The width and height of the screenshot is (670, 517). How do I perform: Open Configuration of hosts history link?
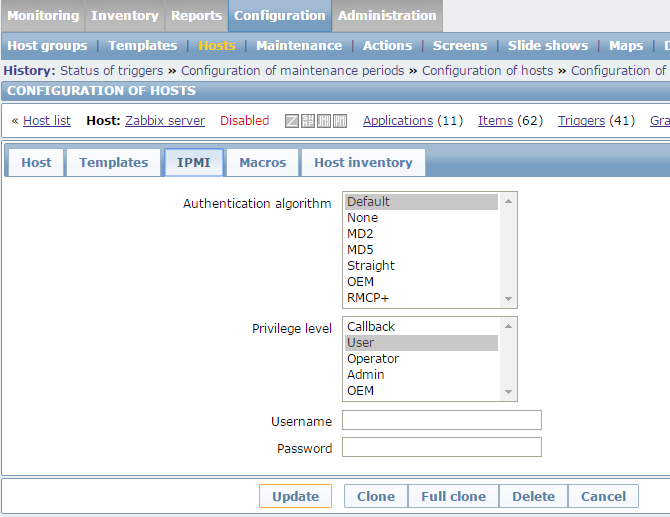[488, 70]
